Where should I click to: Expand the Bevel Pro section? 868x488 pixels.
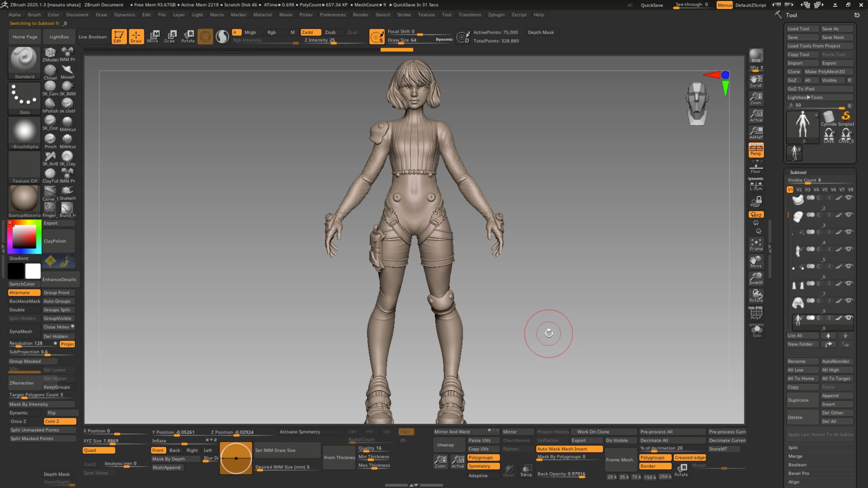(x=798, y=473)
